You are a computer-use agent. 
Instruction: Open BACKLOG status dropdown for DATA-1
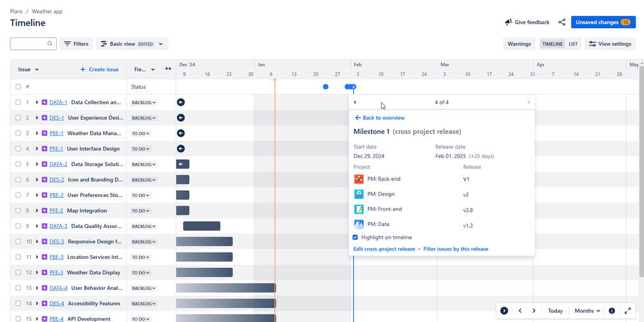coord(144,102)
